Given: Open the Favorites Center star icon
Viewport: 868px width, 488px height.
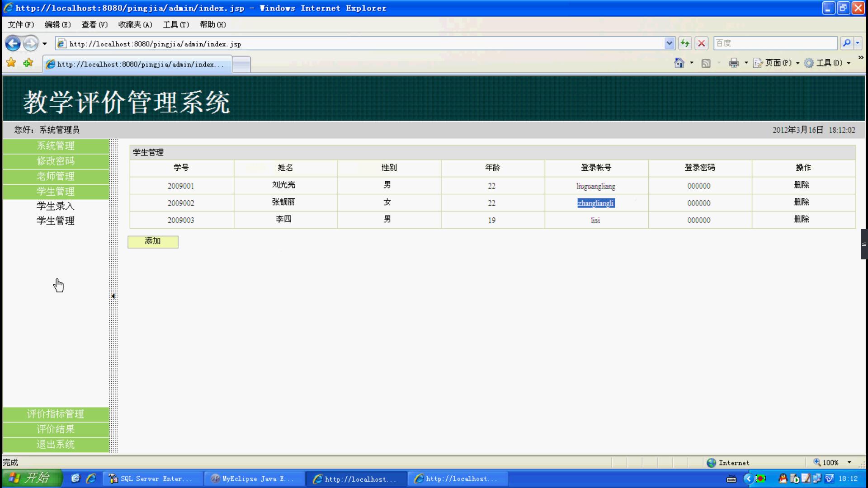Looking at the screenshot, I should click(11, 63).
